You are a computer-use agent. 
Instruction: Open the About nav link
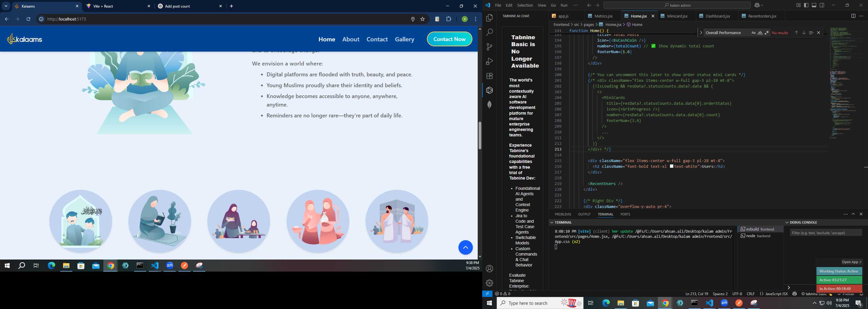click(x=351, y=40)
